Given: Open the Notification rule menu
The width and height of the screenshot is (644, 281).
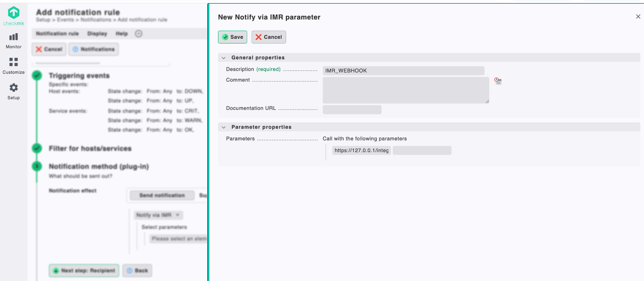Looking at the screenshot, I should pos(57,34).
